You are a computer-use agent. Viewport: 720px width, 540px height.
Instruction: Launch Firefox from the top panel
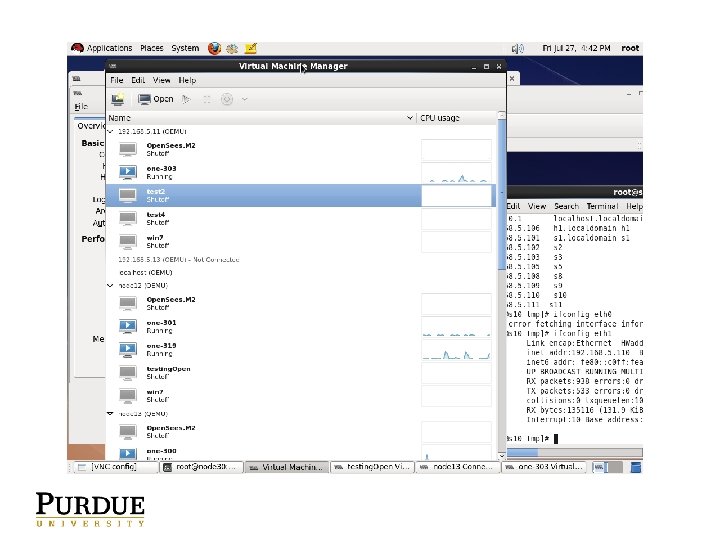tap(214, 48)
